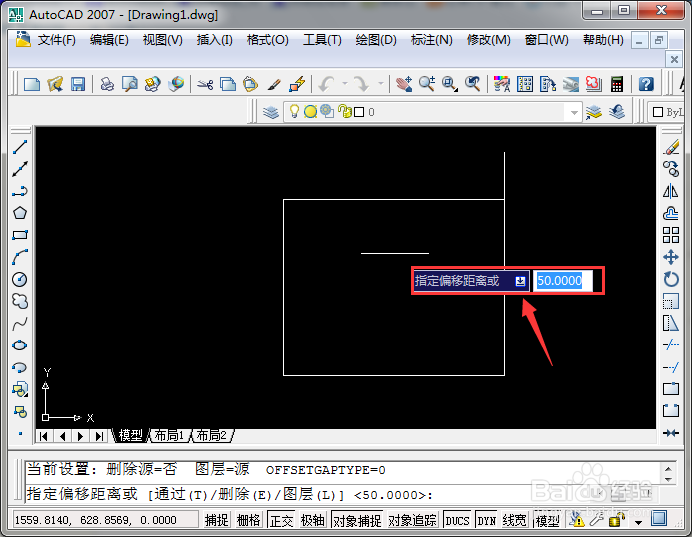This screenshot has height=537, width=692.
Task: Toggle 对象追踪 object tracking
Action: (412, 520)
